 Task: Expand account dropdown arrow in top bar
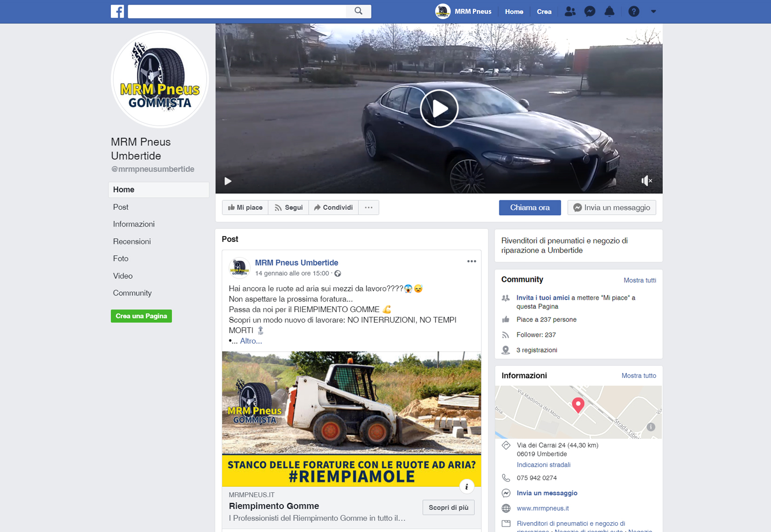point(653,12)
